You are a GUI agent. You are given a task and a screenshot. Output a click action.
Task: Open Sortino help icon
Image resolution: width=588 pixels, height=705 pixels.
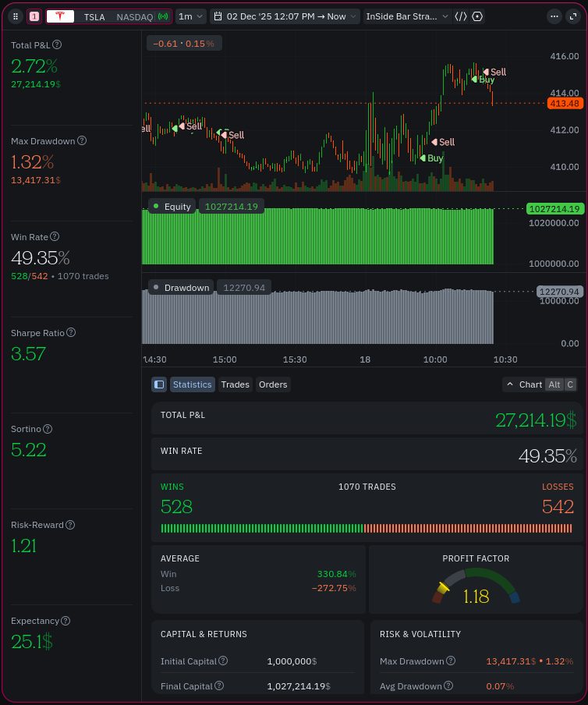[x=48, y=428]
